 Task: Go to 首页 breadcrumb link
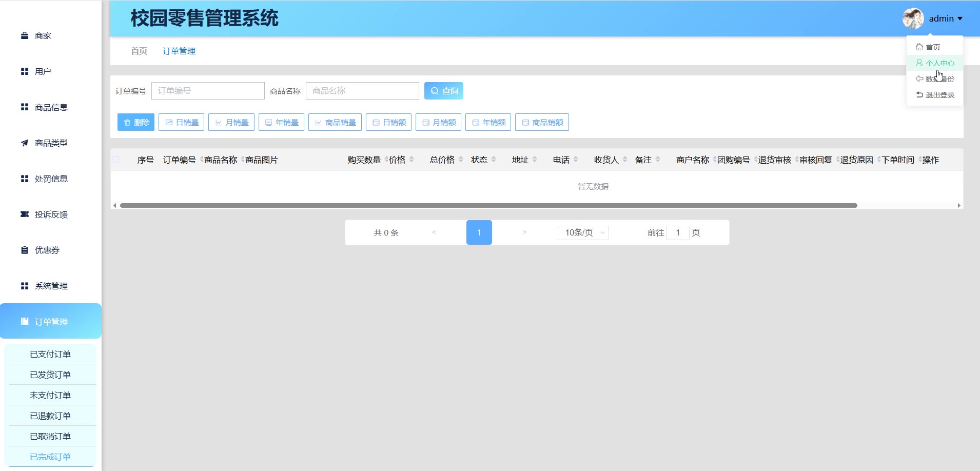(139, 51)
